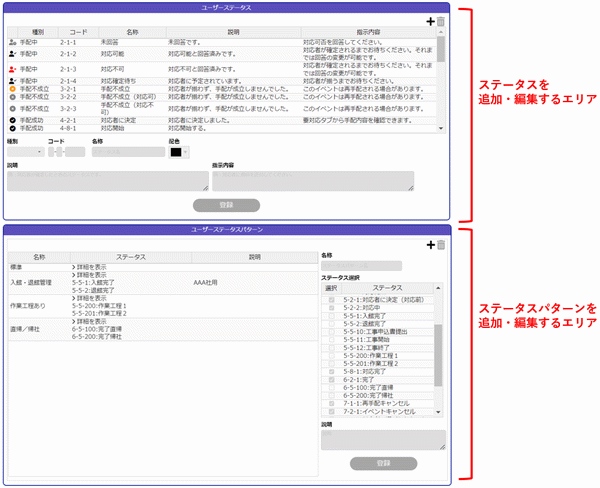
Task: Click the orange icon for row 3-2-1 手配不成立
Action: [11, 90]
